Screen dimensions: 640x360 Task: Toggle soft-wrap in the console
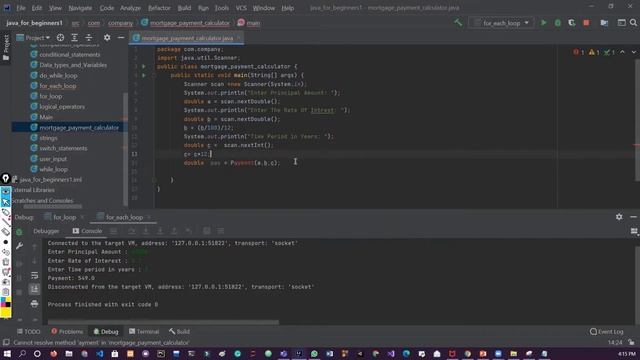tap(34, 276)
